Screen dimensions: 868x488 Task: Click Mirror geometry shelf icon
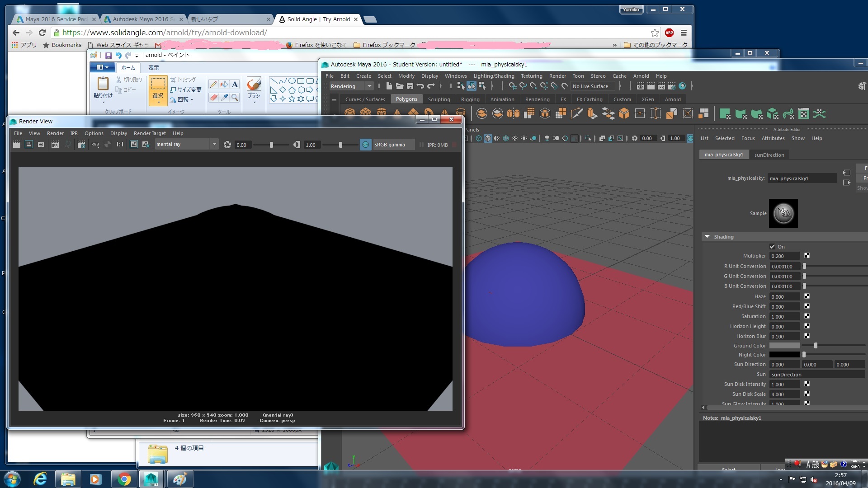pos(514,113)
